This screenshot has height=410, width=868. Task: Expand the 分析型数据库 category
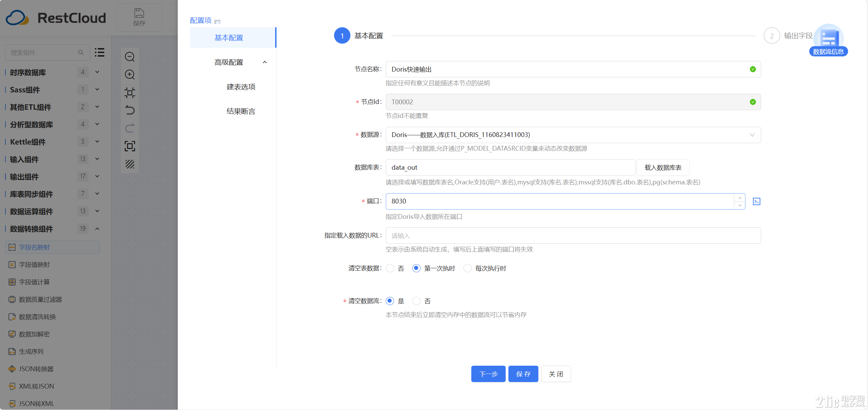click(x=97, y=124)
